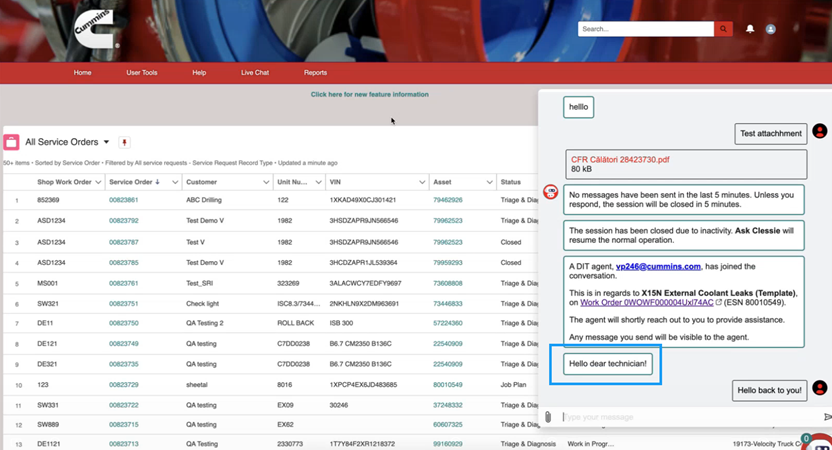Image resolution: width=832 pixels, height=450 pixels.
Task: Open the Help menu item
Action: (x=199, y=73)
